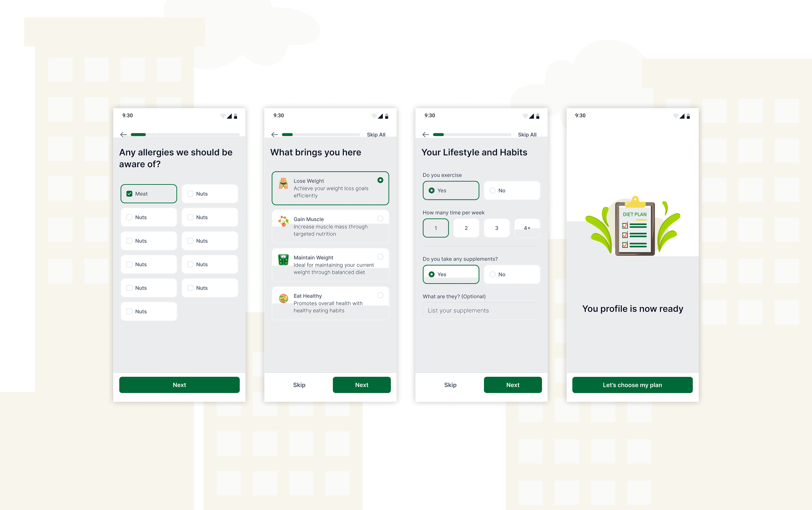Click the progress bar on allergies screen
The image size is (812, 510).
[185, 135]
